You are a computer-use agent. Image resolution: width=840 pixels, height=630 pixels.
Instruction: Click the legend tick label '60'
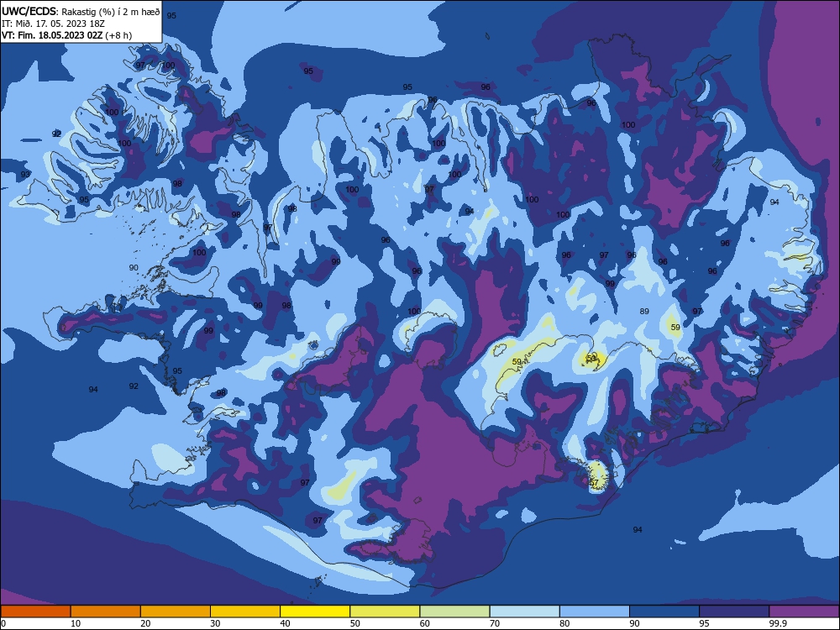425,623
